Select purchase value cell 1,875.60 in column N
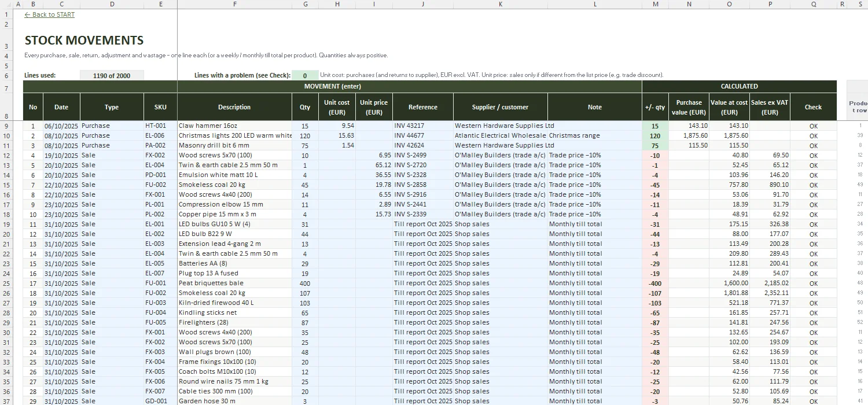The image size is (868, 405). [689, 135]
